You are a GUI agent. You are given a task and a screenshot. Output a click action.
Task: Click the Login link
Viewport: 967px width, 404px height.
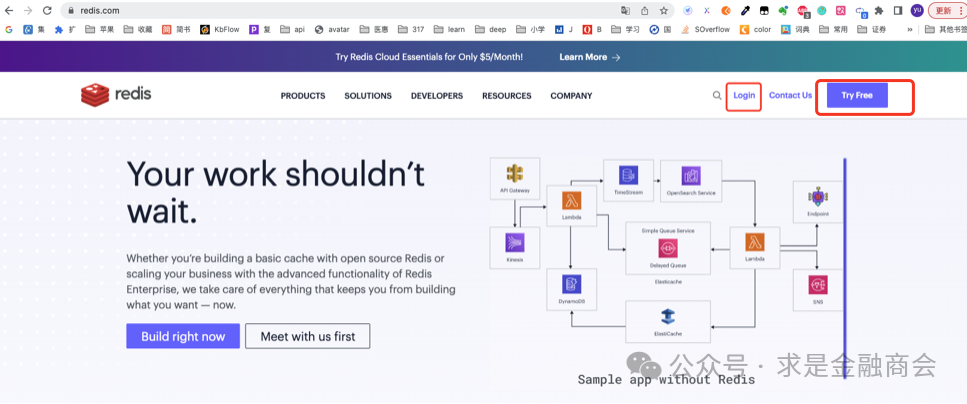744,96
